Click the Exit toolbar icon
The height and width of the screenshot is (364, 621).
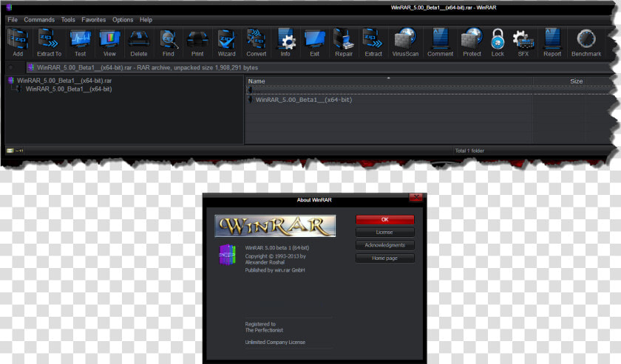[x=314, y=43]
